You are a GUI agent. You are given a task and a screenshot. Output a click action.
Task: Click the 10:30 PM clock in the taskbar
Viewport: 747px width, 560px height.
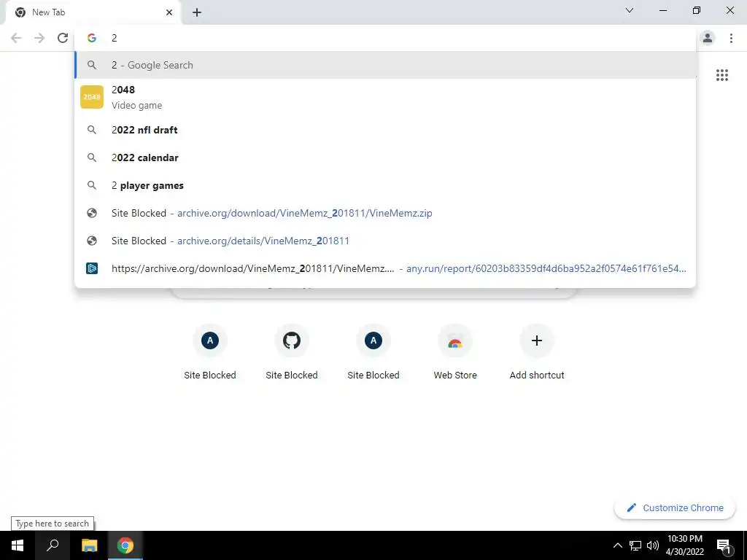point(685,545)
